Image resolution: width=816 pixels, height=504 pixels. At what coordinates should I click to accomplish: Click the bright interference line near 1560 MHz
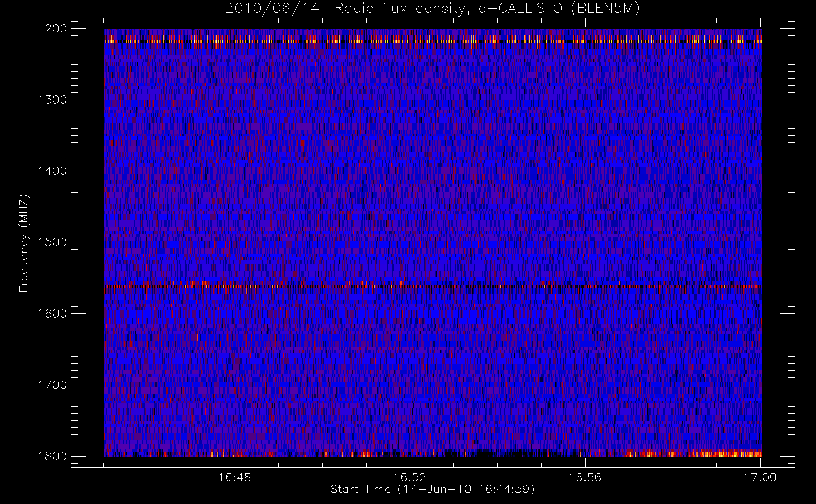point(433,286)
